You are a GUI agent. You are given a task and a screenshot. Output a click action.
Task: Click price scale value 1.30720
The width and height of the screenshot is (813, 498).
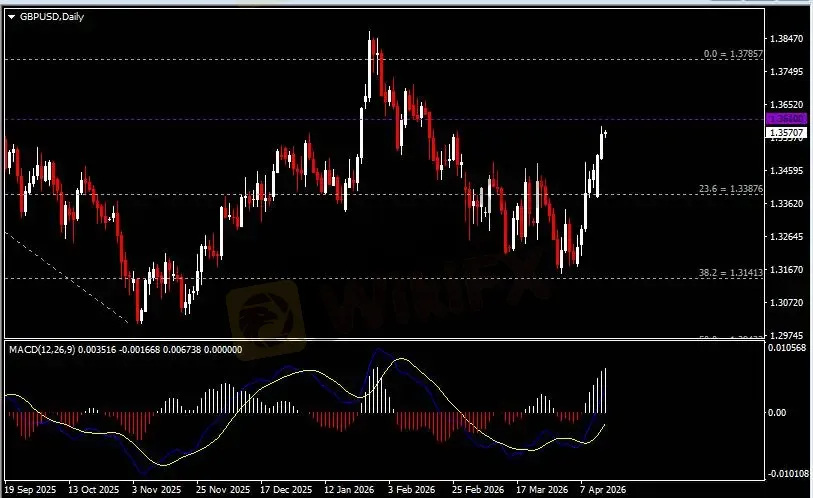(x=787, y=302)
